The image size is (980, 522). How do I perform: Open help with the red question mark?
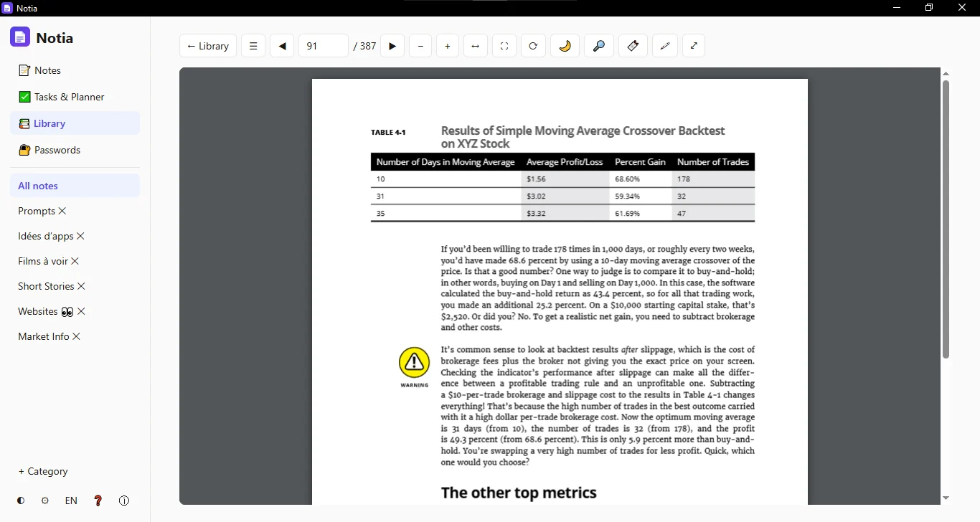(x=98, y=500)
